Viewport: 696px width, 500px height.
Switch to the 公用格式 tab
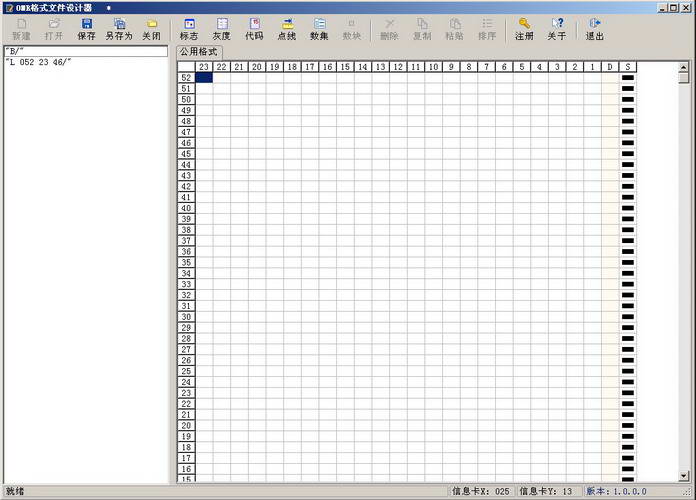199,52
